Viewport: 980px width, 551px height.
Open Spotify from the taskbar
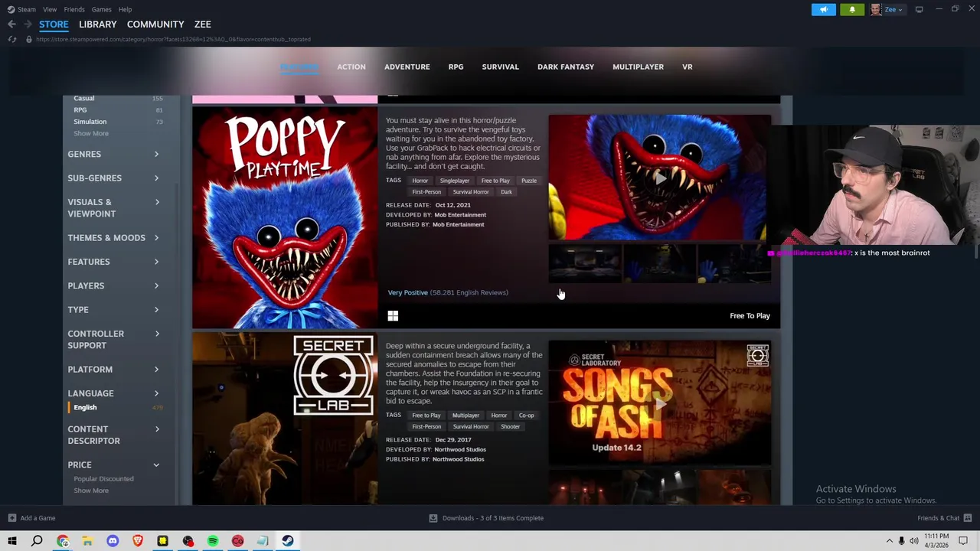point(213,541)
